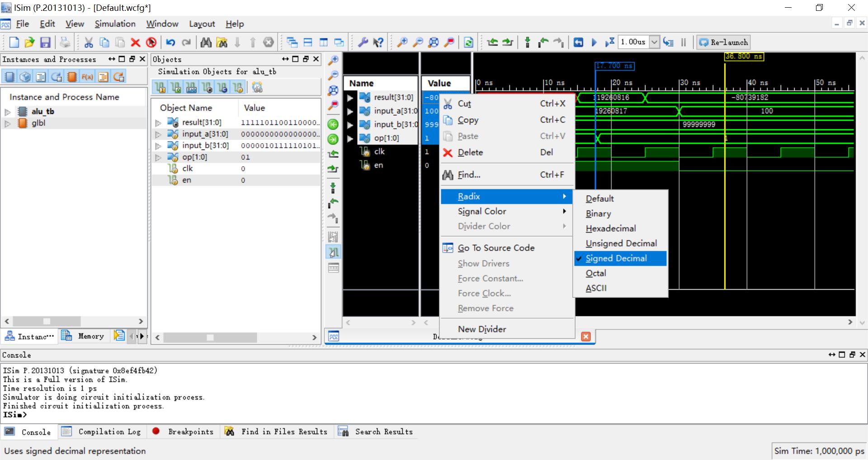
Task: Expand the alu_tb instance tree node
Action: click(8, 112)
